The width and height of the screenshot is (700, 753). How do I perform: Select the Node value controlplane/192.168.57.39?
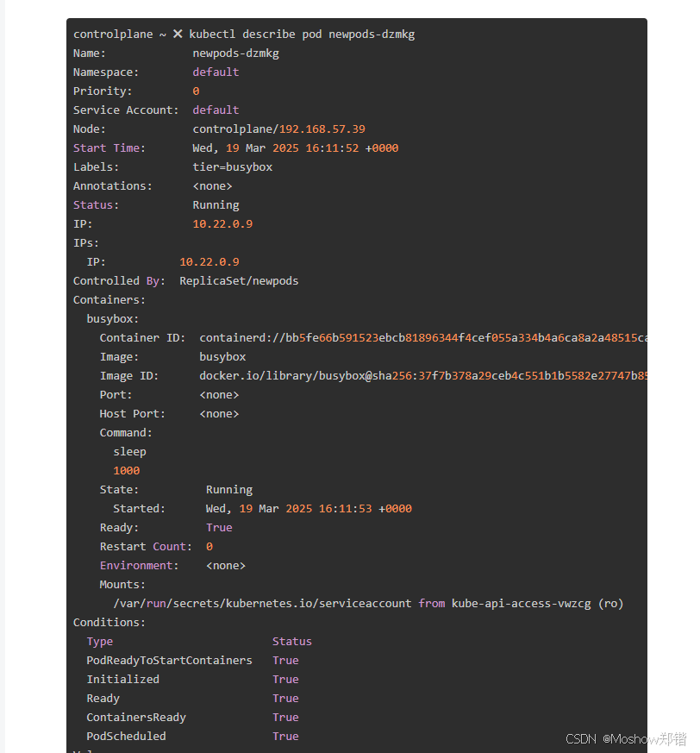(279, 129)
